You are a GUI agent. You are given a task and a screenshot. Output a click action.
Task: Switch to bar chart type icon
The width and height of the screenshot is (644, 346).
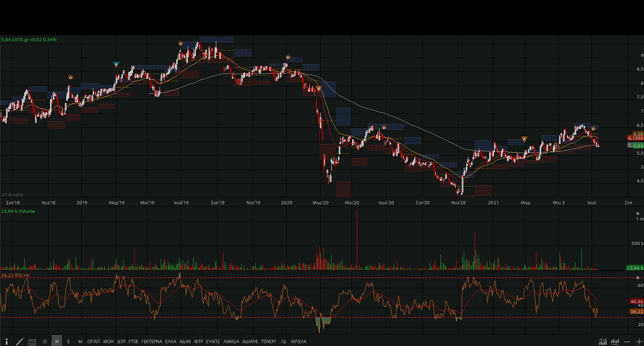coord(615,342)
